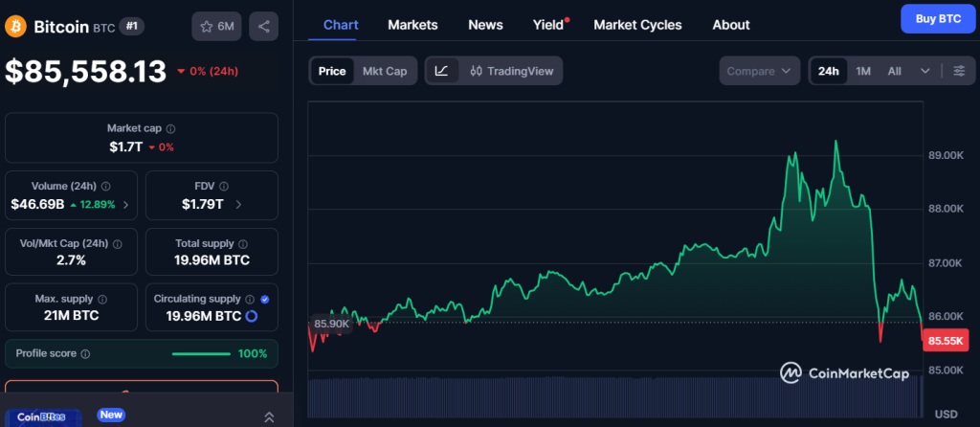Click the 100% profile score value
The image size is (980, 427).
253,354
